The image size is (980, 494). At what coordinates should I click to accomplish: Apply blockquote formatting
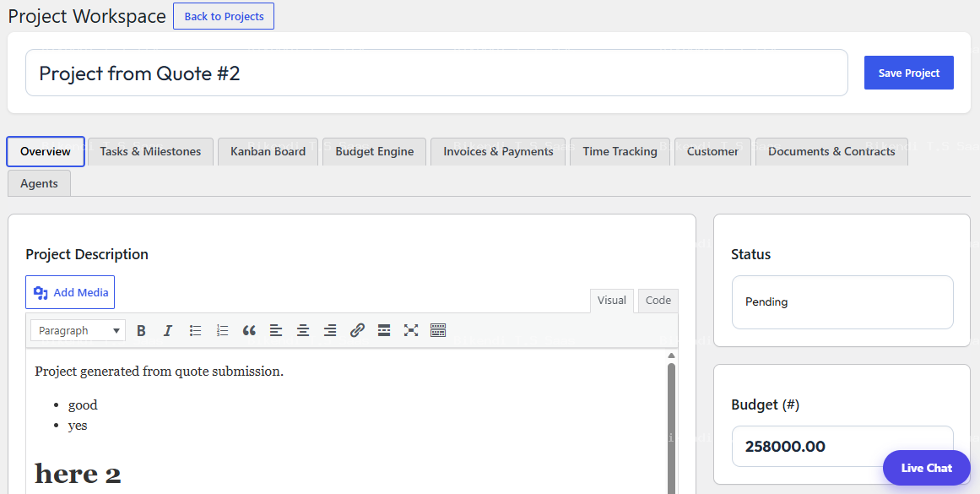click(249, 331)
